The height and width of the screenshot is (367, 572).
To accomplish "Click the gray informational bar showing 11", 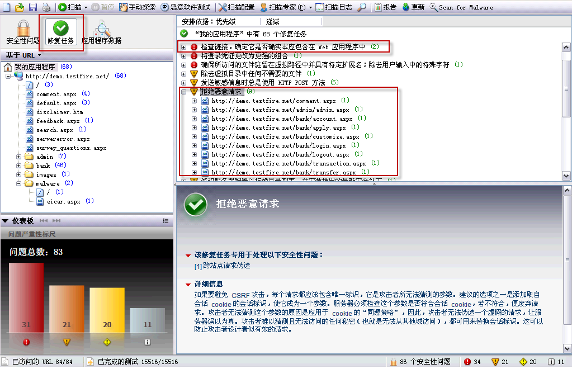I will coord(147,320).
